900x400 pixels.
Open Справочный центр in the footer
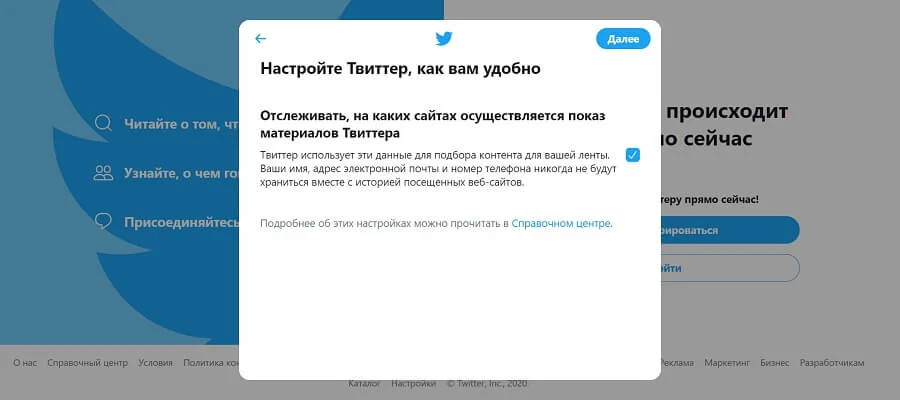click(x=87, y=363)
